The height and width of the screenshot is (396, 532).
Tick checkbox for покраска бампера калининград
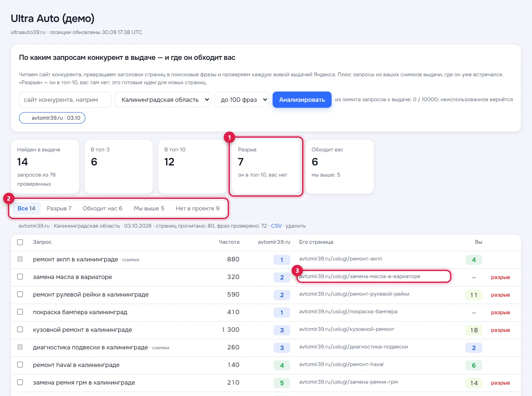[x=20, y=312]
